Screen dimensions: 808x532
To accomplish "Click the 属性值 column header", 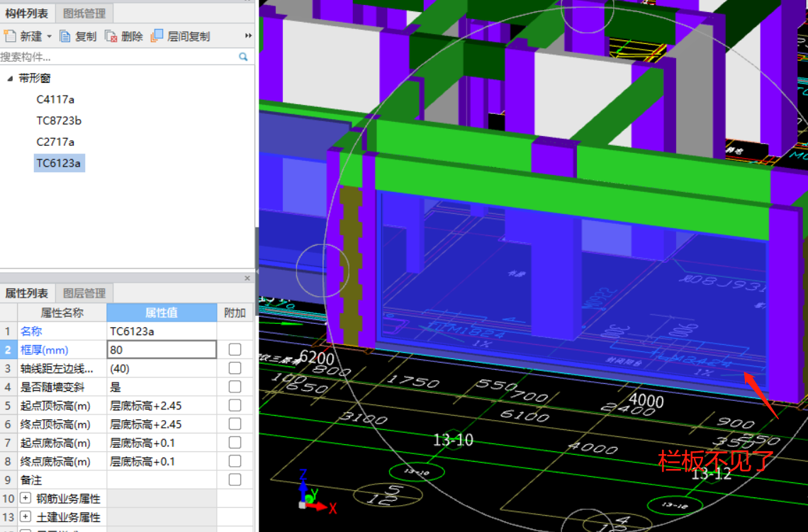I will click(162, 312).
